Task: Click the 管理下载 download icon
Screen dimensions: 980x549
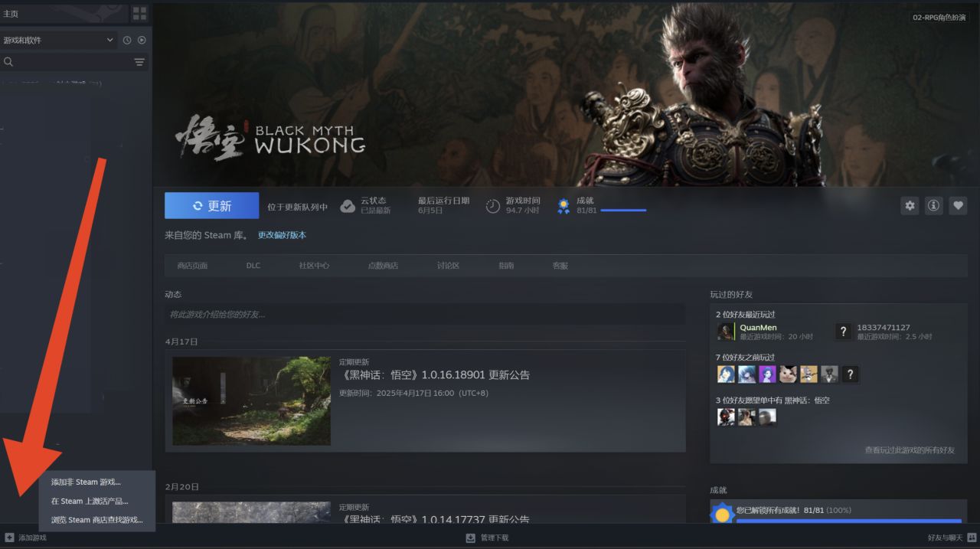Action: point(471,538)
